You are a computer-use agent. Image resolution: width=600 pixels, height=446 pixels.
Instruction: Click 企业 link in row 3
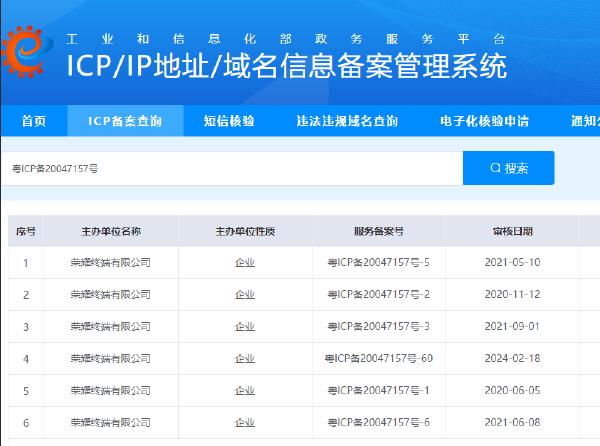tap(245, 327)
